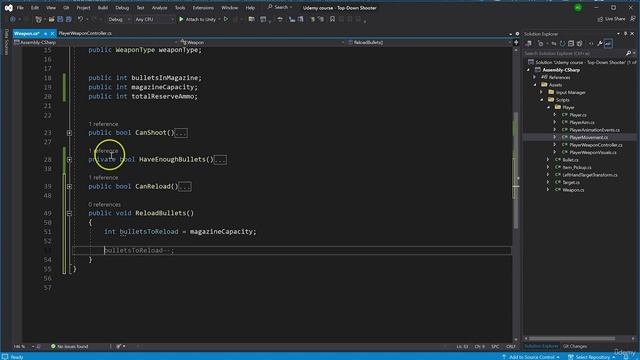The height and width of the screenshot is (360, 640).
Task: Click the notifications bell in status bar
Action: coord(627,357)
